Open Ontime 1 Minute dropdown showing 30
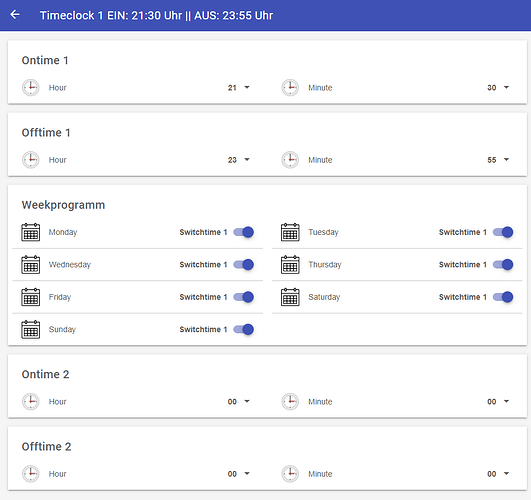The height and width of the screenshot is (500, 531). (x=498, y=88)
